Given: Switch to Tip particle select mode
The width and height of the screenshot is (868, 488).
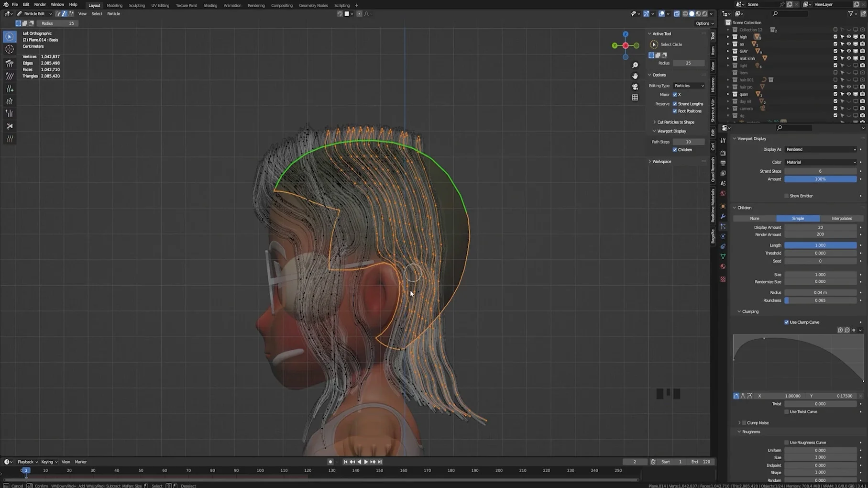Looking at the screenshot, I should tap(71, 14).
